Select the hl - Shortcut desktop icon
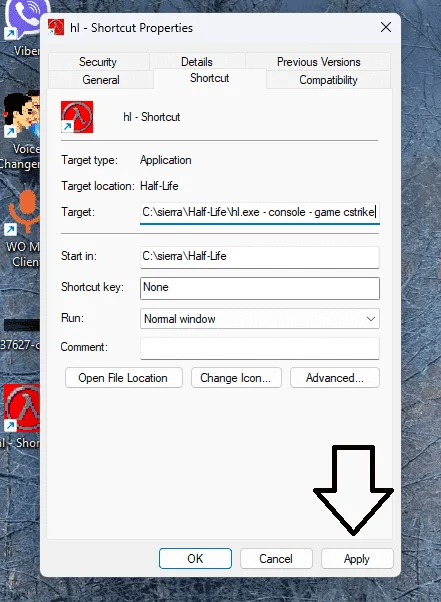Viewport: 441px width, 602px height. coord(21,408)
